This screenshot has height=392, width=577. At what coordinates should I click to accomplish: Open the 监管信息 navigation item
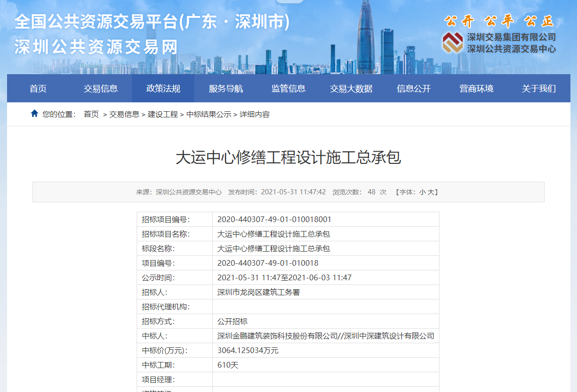288,88
